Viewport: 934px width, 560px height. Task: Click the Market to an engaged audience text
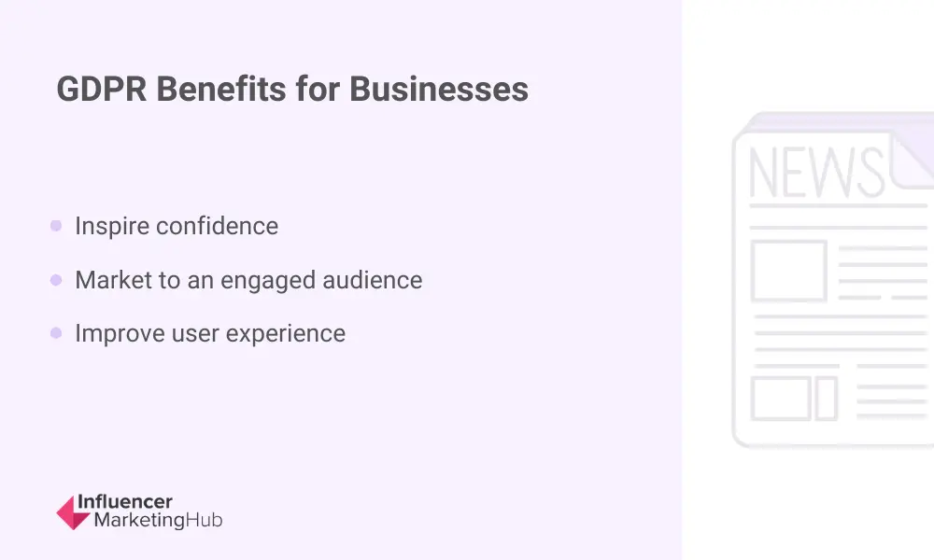(x=248, y=280)
